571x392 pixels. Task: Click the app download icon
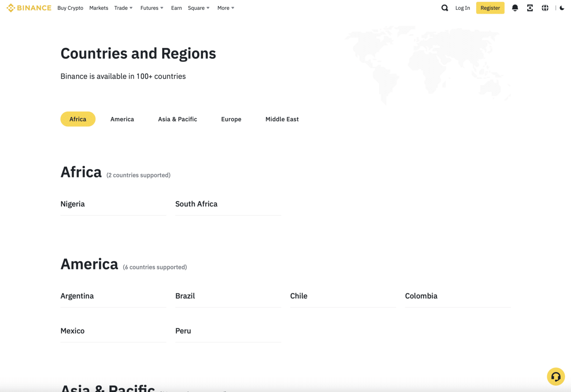tap(530, 8)
